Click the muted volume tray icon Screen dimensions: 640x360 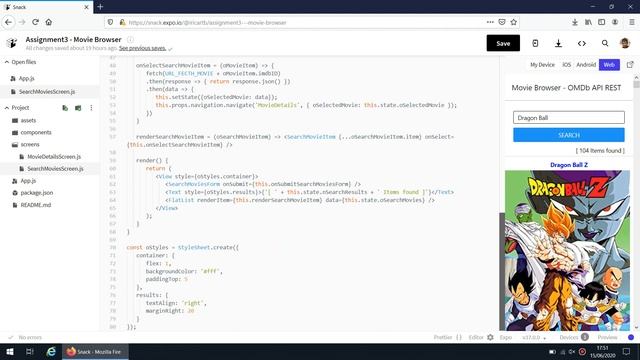tap(572, 351)
